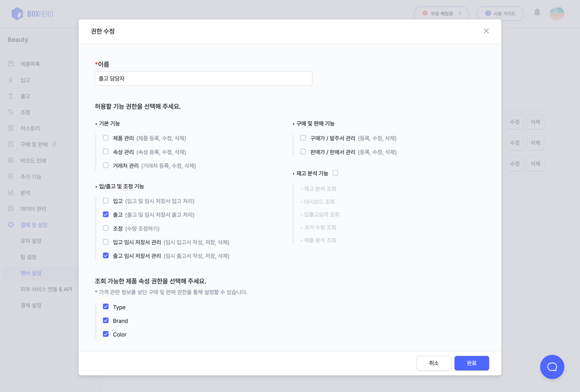Uncheck 출고 임시 저장서 관리 box
Image resolution: width=580 pixels, height=392 pixels.
tap(106, 255)
